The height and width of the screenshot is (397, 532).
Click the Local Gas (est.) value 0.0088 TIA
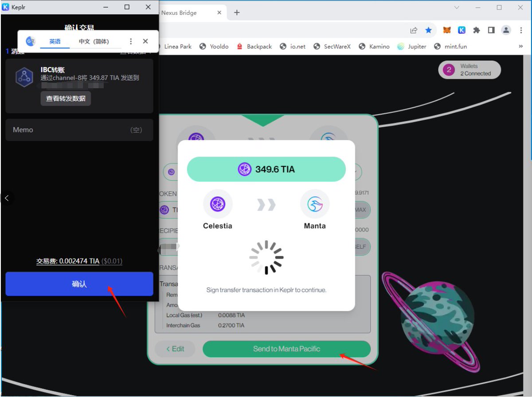[231, 315]
